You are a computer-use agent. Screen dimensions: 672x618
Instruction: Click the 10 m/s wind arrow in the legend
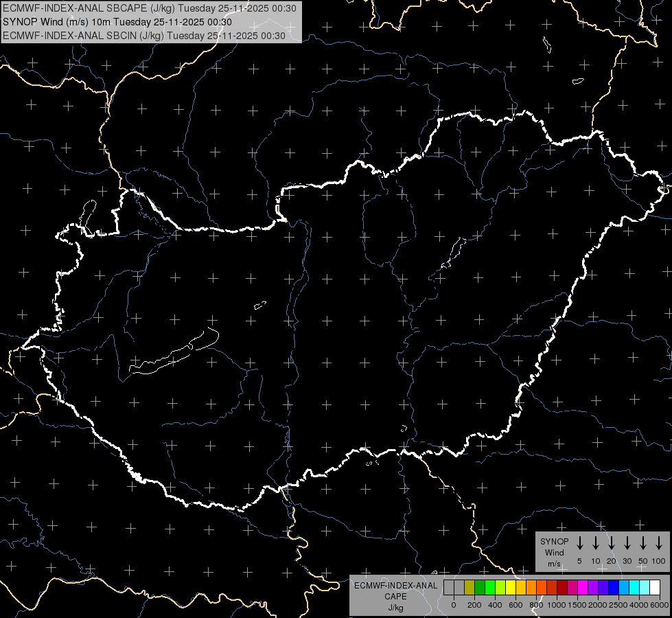(x=595, y=542)
